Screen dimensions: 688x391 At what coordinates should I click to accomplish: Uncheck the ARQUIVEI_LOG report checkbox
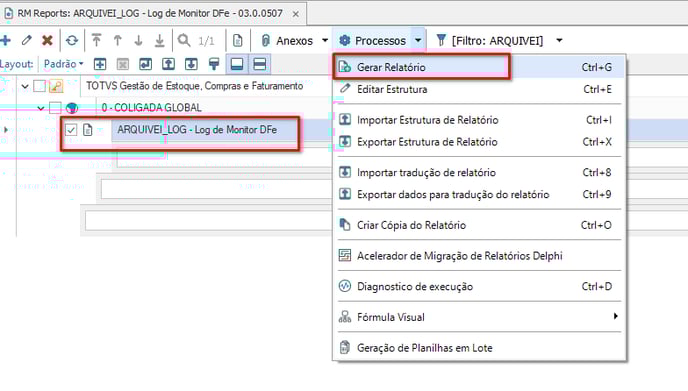[x=71, y=130]
